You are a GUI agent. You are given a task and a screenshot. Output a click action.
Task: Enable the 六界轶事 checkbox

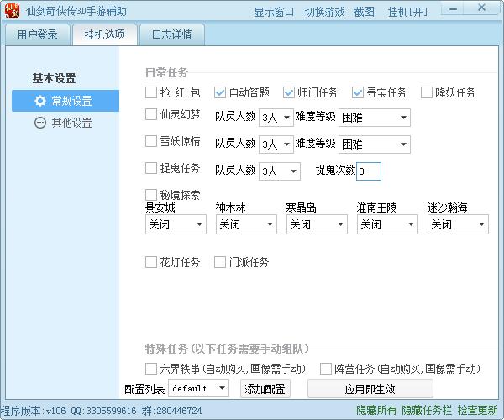point(151,369)
